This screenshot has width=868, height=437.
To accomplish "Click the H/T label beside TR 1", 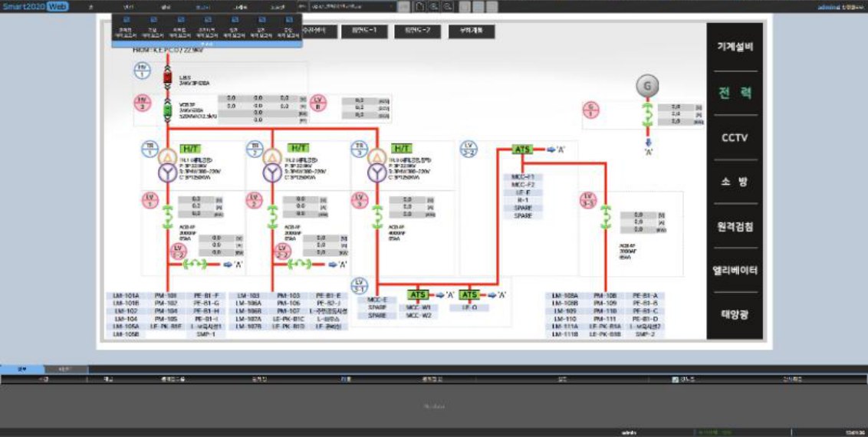I will click(190, 148).
